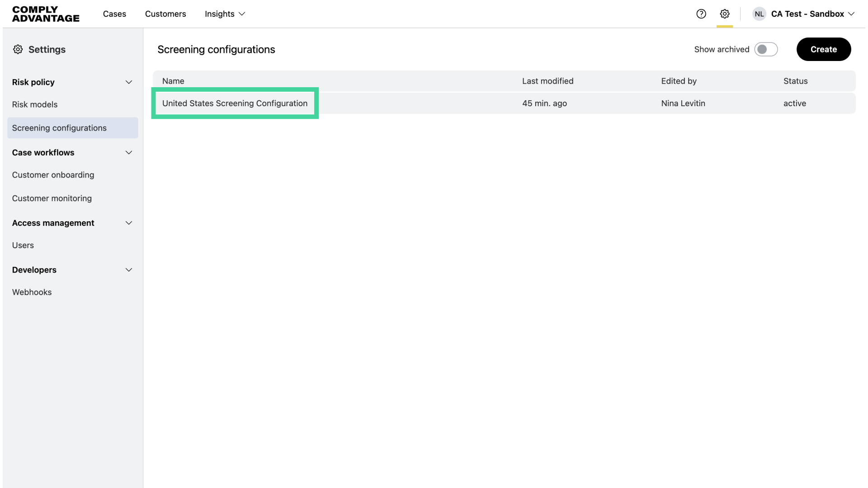Switch to the Cases tab
868x488 pixels.
pos(114,14)
